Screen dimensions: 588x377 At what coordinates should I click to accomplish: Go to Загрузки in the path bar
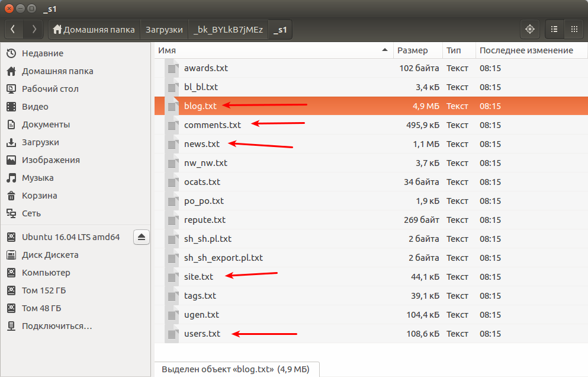(163, 29)
